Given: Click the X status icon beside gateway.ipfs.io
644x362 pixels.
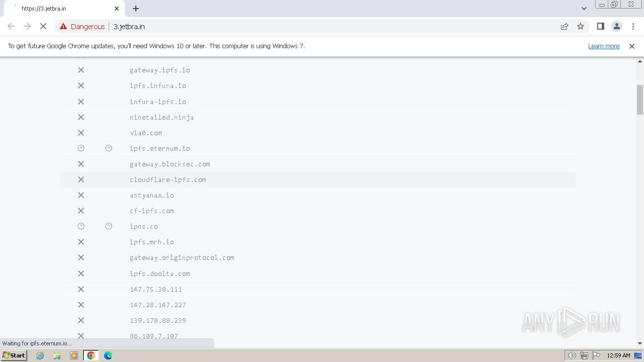Looking at the screenshot, I should 81,70.
